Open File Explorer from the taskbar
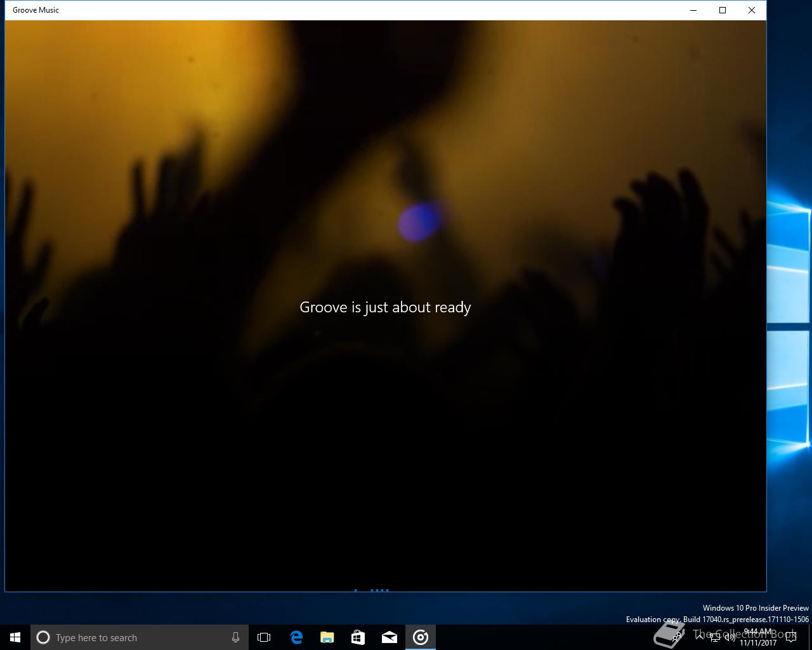Image resolution: width=812 pixels, height=650 pixels. pos(327,637)
